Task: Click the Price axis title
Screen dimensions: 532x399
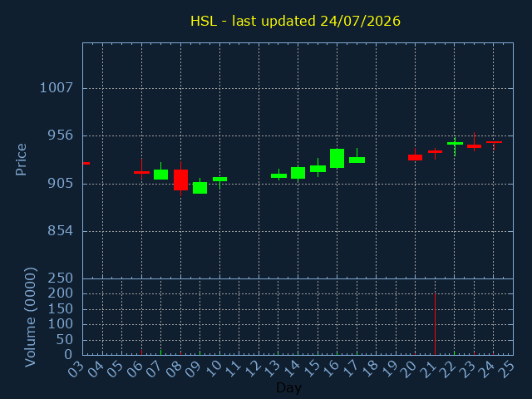Action: click(21, 160)
